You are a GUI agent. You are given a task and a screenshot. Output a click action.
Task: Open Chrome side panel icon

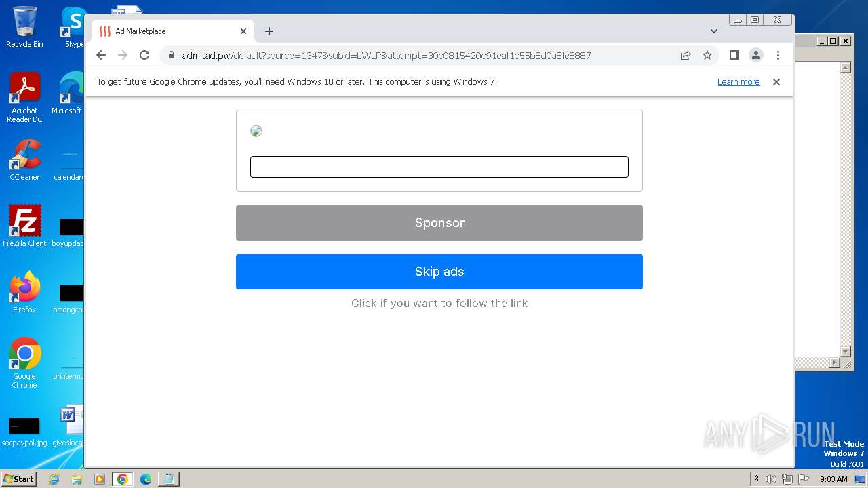[734, 55]
